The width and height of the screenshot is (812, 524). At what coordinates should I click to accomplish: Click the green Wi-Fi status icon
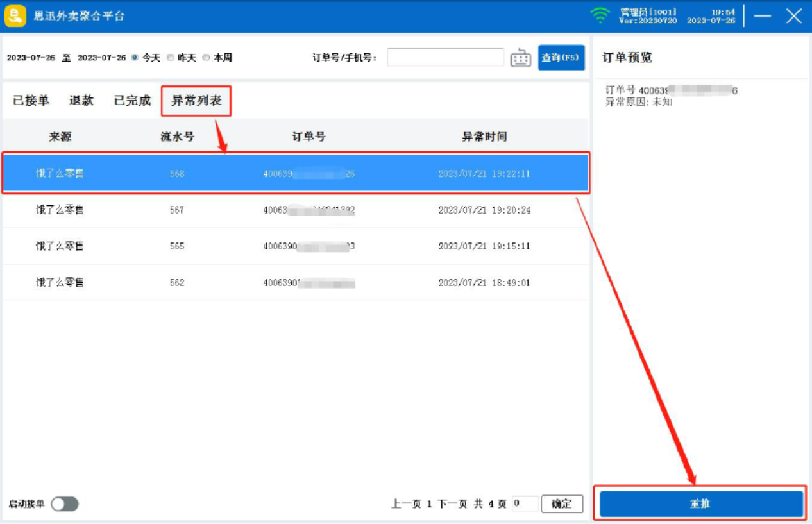(x=600, y=16)
